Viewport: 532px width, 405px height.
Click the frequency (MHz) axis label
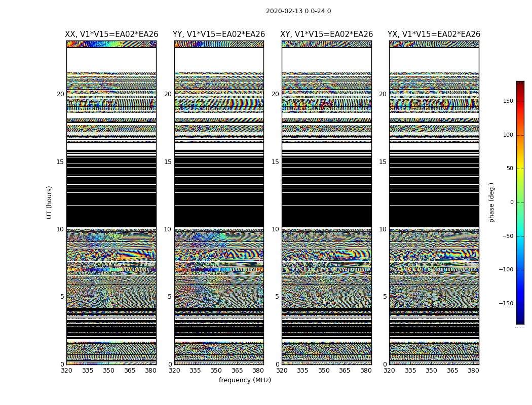click(x=245, y=380)
